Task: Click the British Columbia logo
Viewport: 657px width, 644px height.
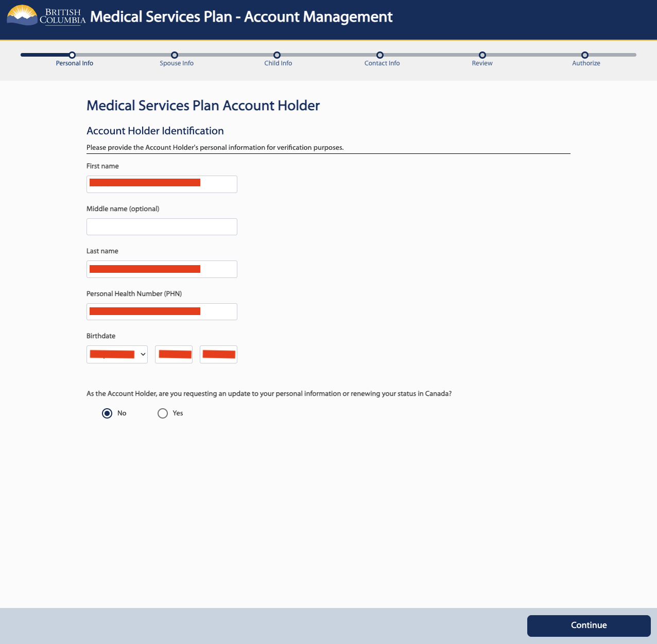Action: pyautogui.click(x=46, y=16)
